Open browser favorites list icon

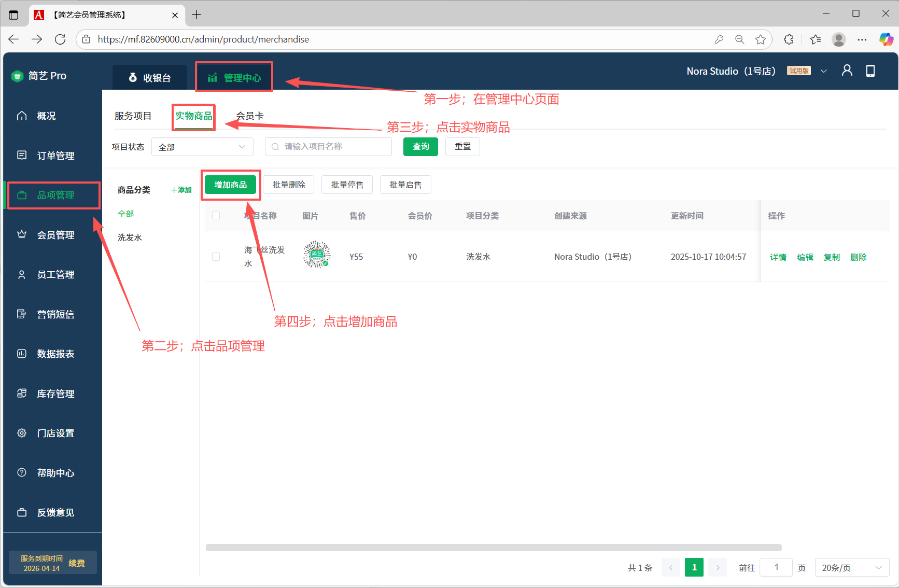pyautogui.click(x=816, y=39)
